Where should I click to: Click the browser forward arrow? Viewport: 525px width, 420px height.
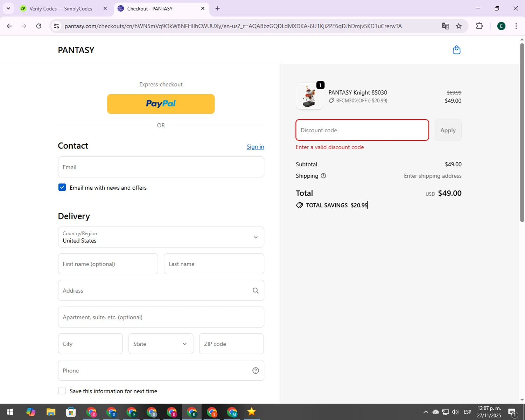point(24,26)
